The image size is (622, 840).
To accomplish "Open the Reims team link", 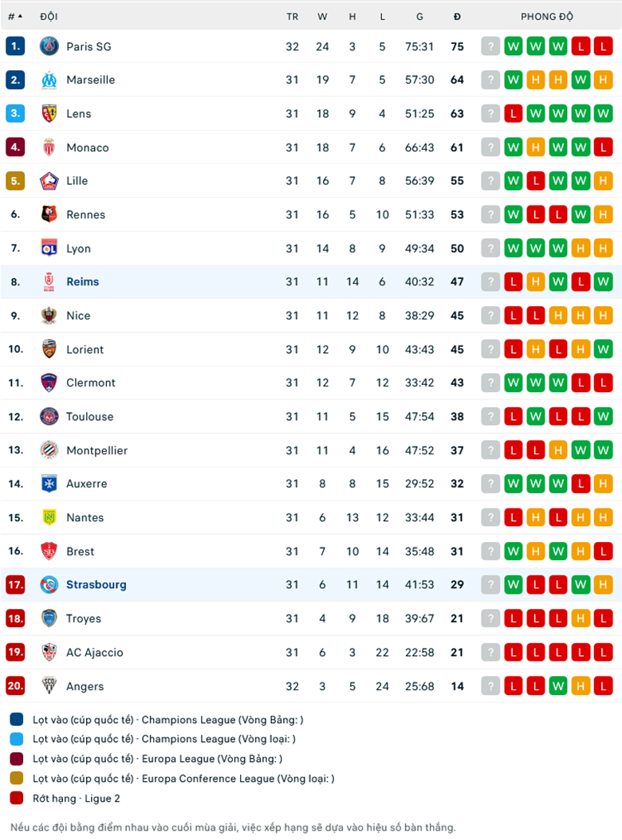I will click(x=83, y=282).
